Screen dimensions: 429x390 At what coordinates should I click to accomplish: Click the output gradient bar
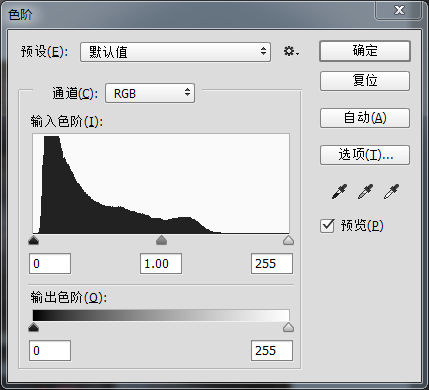(x=161, y=315)
